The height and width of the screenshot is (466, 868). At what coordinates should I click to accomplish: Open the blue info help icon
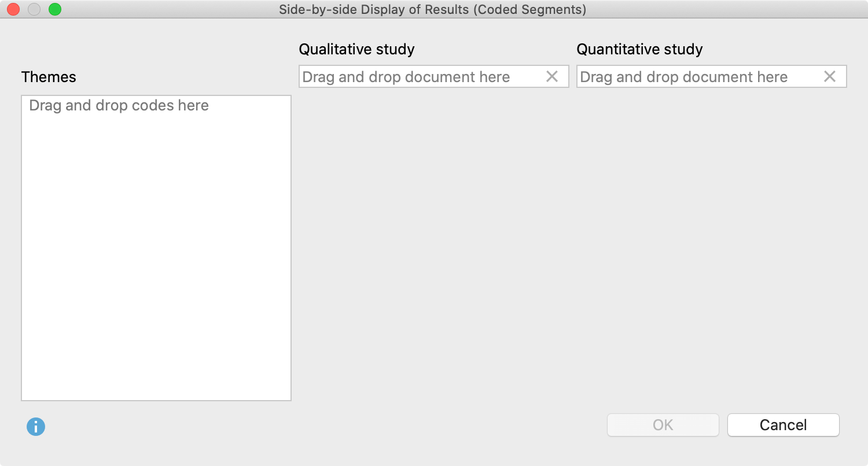pyautogui.click(x=36, y=427)
